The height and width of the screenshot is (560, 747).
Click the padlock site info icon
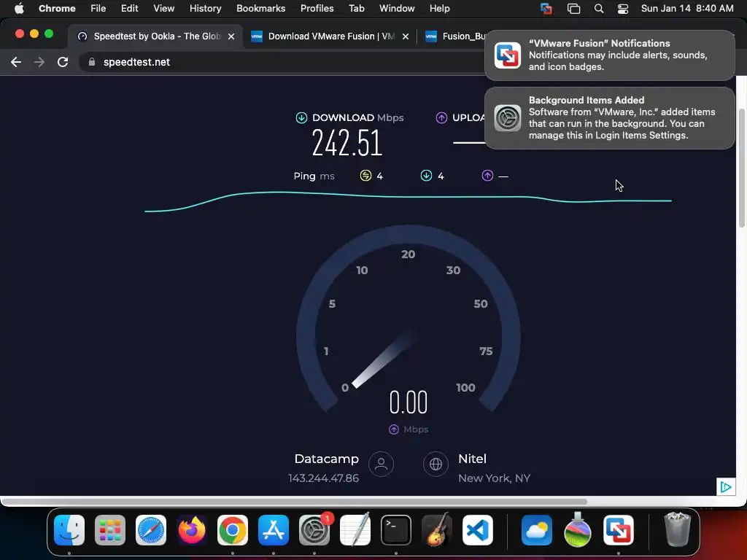pyautogui.click(x=92, y=62)
